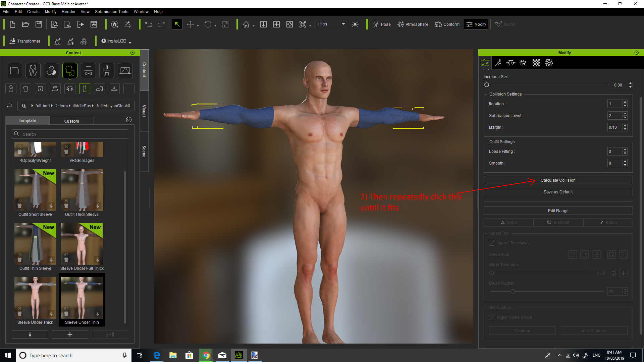
Task: Click the Windows Start button
Action: pos(8,355)
